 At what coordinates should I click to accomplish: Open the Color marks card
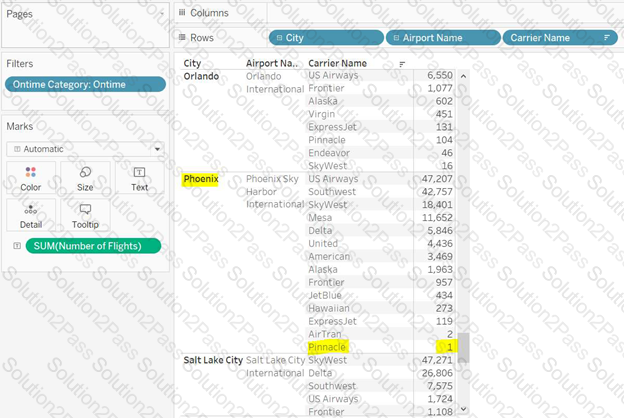pos(31,178)
